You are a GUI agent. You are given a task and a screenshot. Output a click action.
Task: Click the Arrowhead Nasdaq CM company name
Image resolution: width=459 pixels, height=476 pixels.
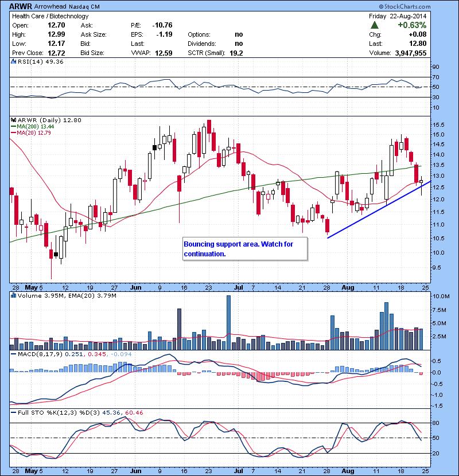click(67, 6)
